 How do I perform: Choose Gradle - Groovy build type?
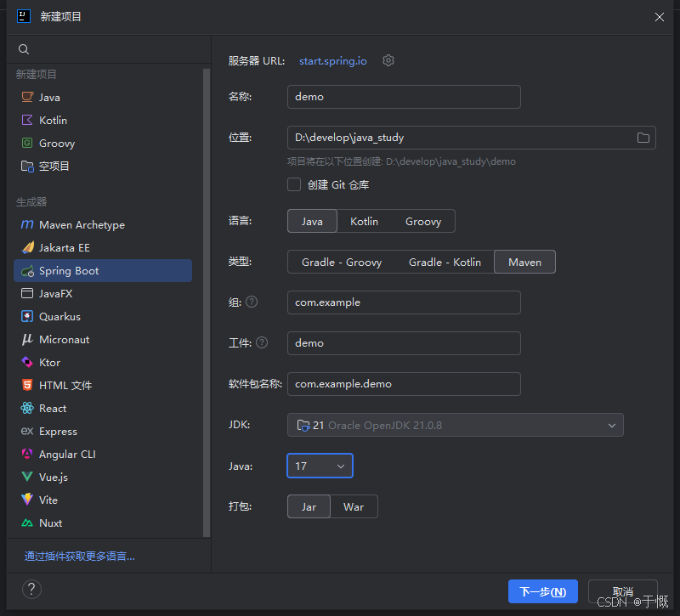point(342,262)
